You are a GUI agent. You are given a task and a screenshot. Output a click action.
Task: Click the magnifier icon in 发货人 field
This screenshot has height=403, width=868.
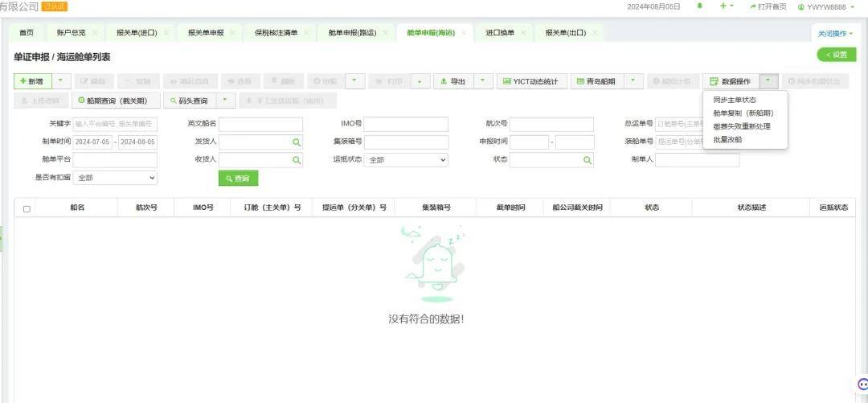point(297,142)
